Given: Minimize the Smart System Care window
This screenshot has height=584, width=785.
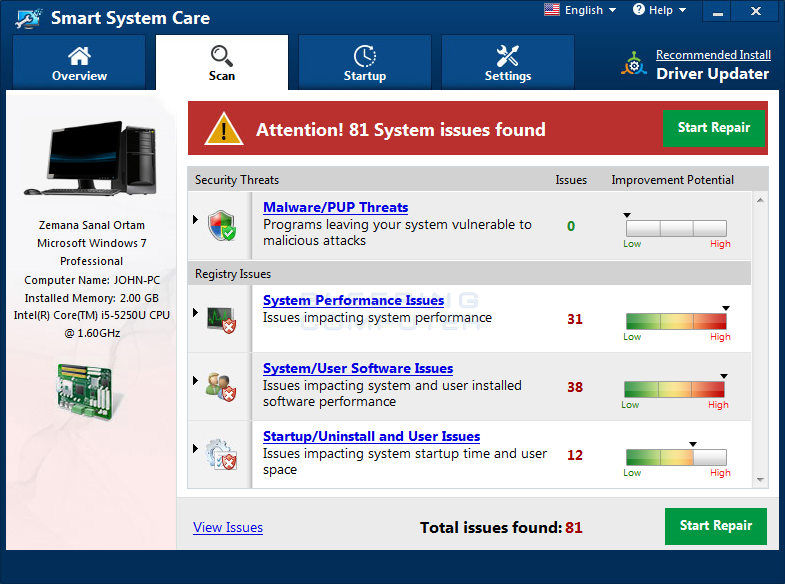Looking at the screenshot, I should tap(717, 12).
